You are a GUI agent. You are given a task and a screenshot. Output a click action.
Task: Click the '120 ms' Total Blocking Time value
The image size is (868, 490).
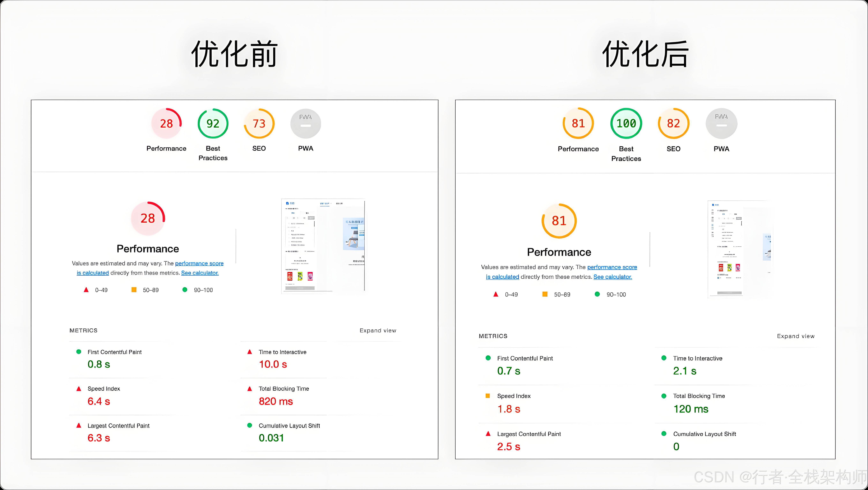[x=691, y=409]
